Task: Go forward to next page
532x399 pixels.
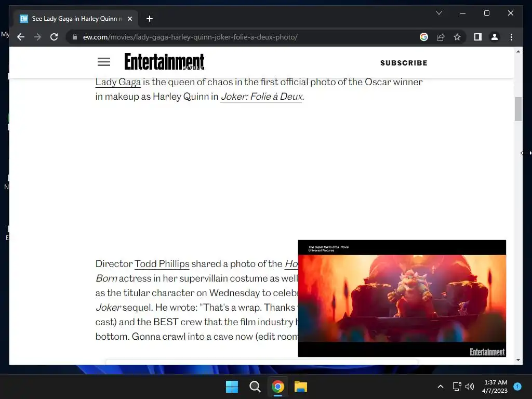Action: coord(37,37)
